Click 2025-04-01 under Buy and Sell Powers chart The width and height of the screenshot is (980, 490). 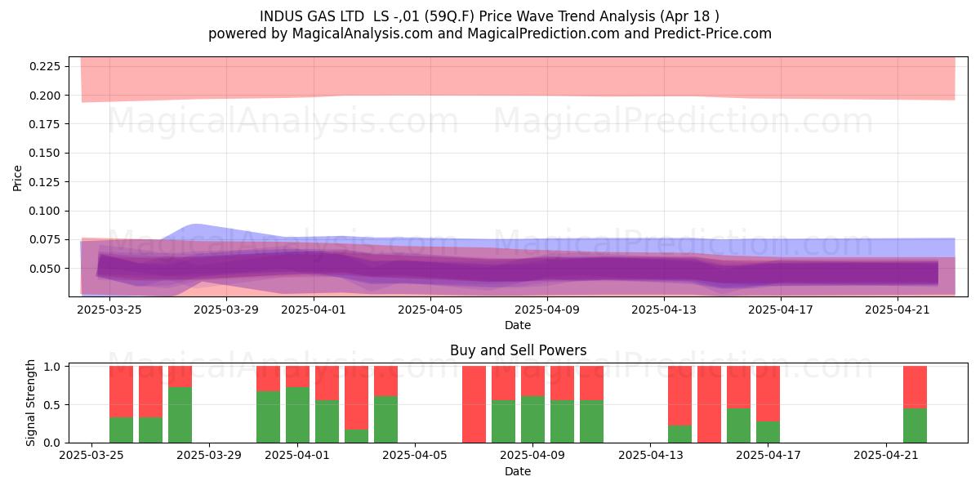(x=298, y=456)
